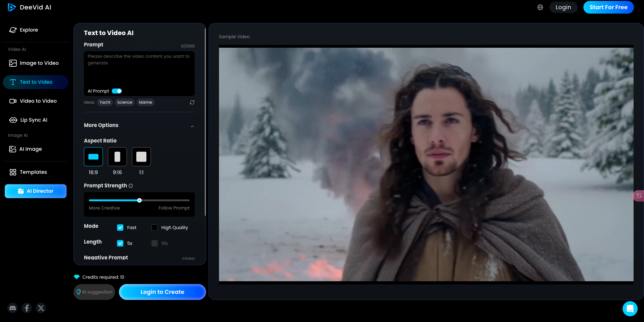Click the options panel scrollbar
Image resolution: width=644 pixels, height=322 pixels.
(x=205, y=122)
